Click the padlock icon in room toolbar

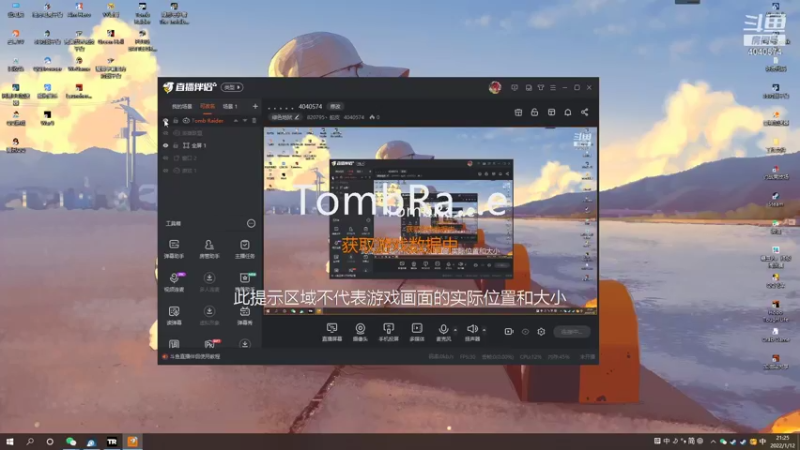pos(535,112)
